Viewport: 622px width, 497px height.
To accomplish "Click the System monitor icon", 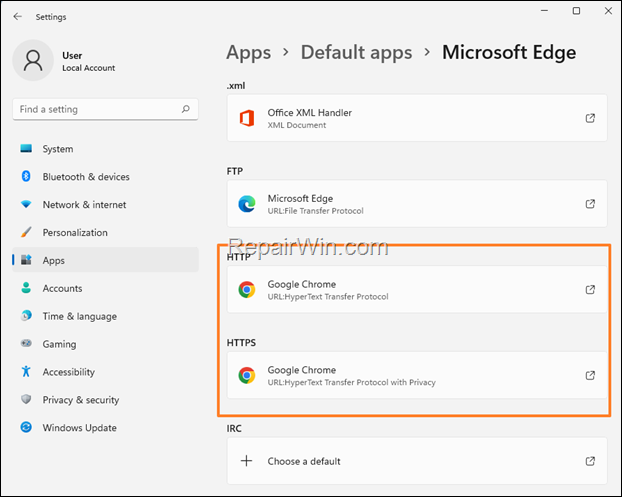I will [26, 148].
